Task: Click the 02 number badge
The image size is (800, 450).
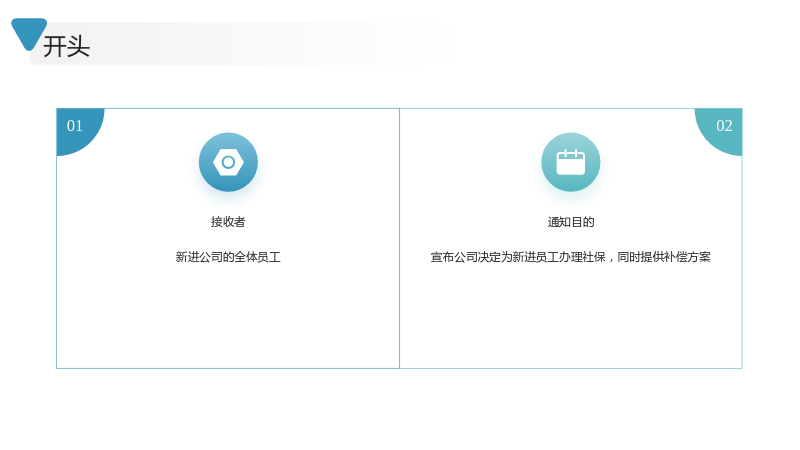Action: tap(723, 126)
